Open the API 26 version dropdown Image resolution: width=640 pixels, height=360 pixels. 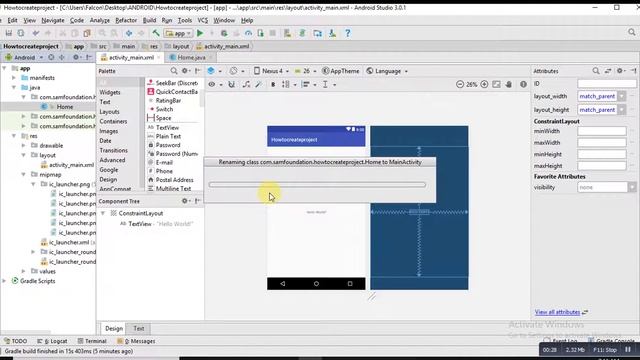[x=306, y=71]
